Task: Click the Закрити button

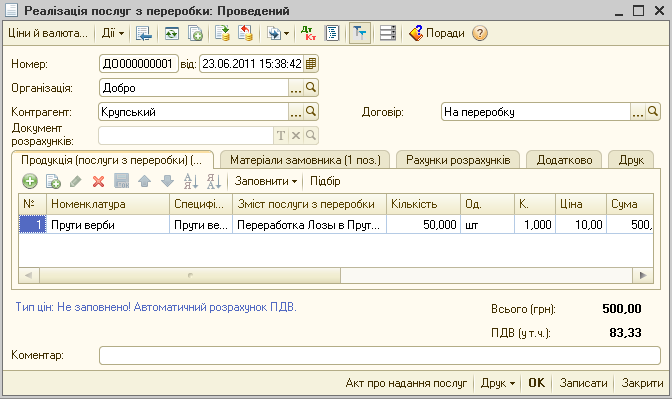Action: (x=642, y=383)
